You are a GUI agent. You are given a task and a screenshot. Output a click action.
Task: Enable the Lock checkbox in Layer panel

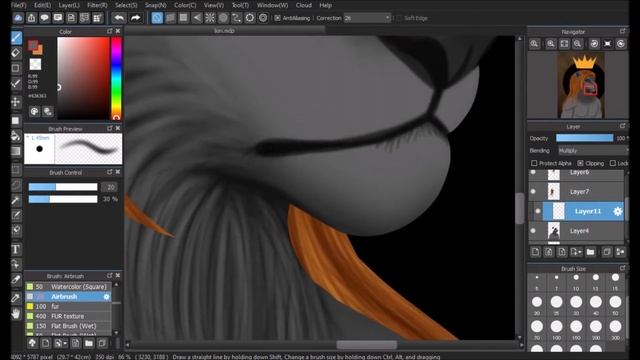point(613,163)
